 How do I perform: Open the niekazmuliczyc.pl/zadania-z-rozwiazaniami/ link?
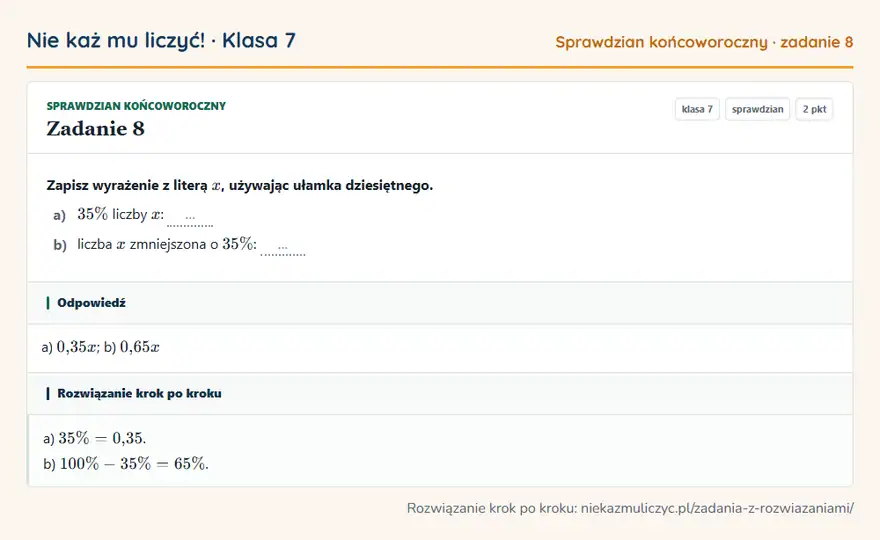pos(717,509)
